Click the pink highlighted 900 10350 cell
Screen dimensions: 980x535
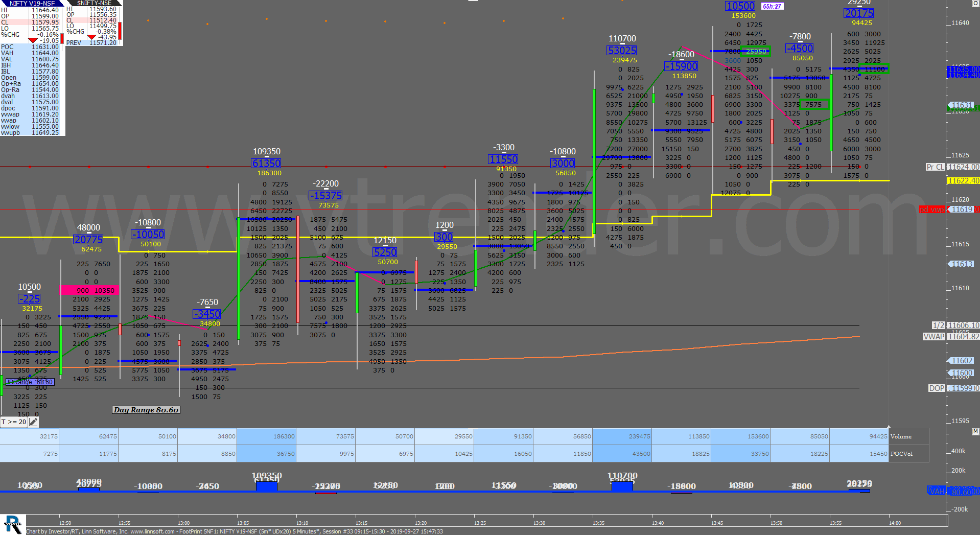pyautogui.click(x=89, y=290)
